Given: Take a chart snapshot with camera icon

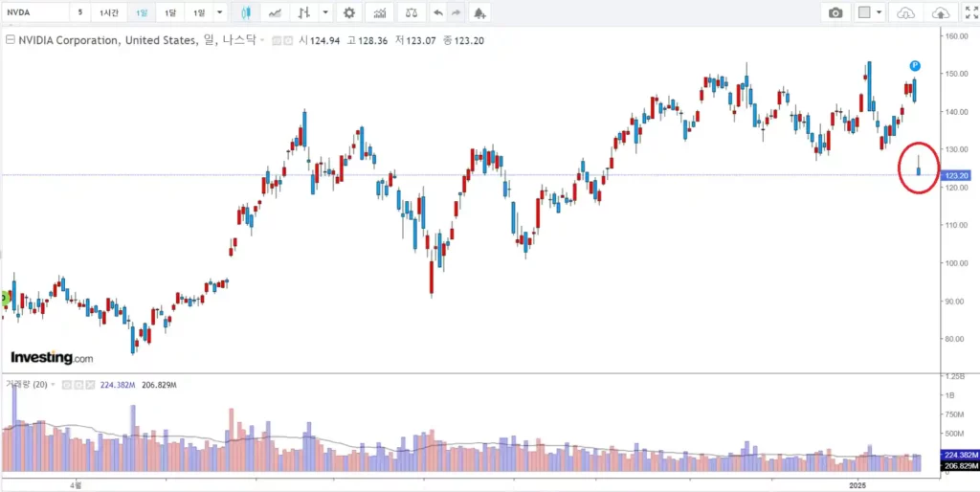Looking at the screenshot, I should pos(835,12).
